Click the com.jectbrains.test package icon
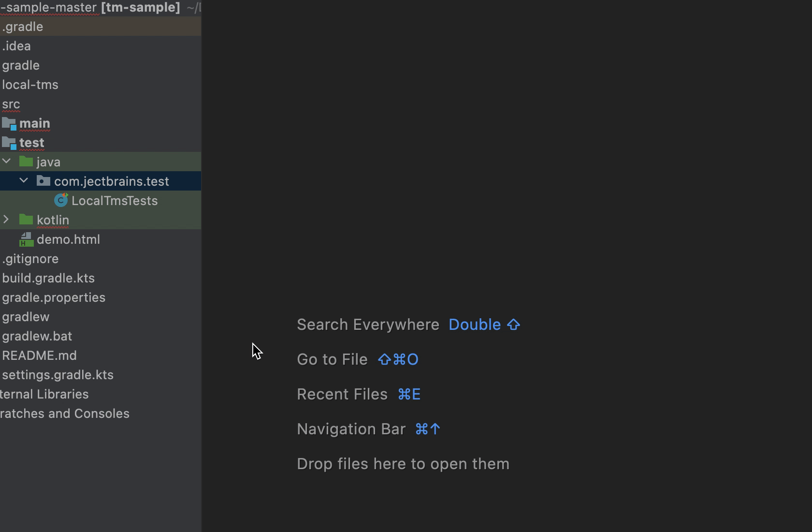This screenshot has height=532, width=812. pos(43,181)
